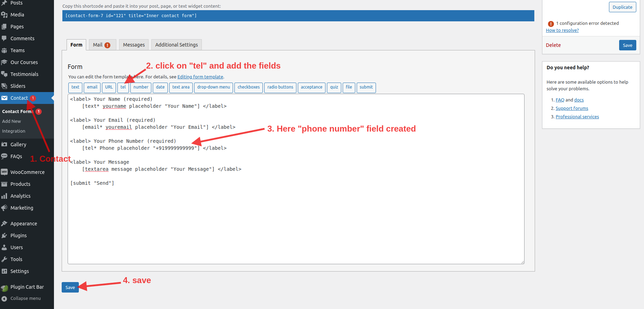Click the FAQs chat icon
This screenshot has width=644, height=309.
click(4, 156)
